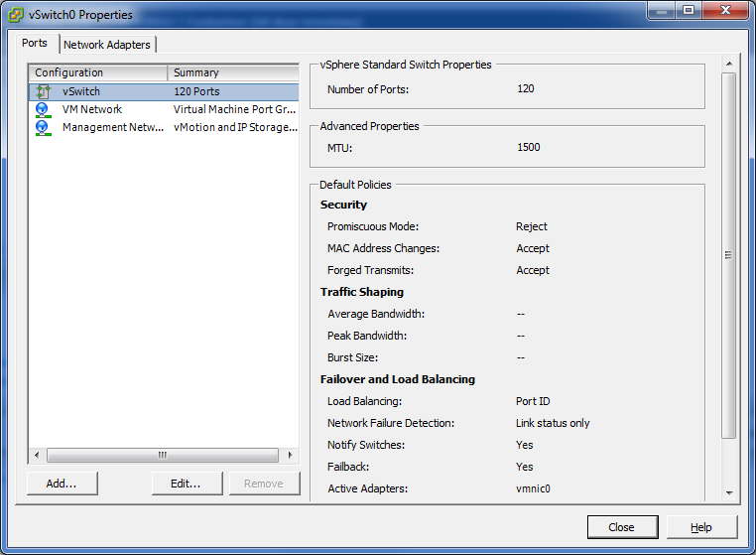Open the Network Adapters tab
The width and height of the screenshot is (756, 555).
(x=107, y=45)
